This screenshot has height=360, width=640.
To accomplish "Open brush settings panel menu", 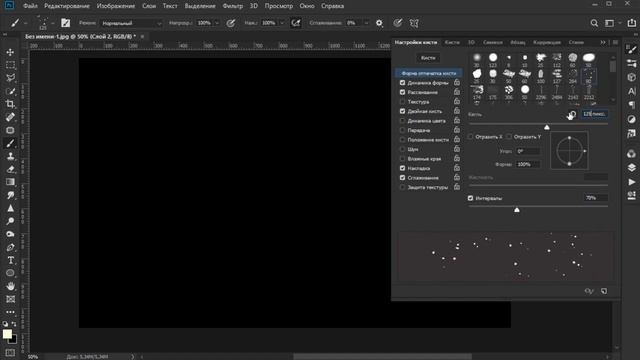I will click(616, 42).
